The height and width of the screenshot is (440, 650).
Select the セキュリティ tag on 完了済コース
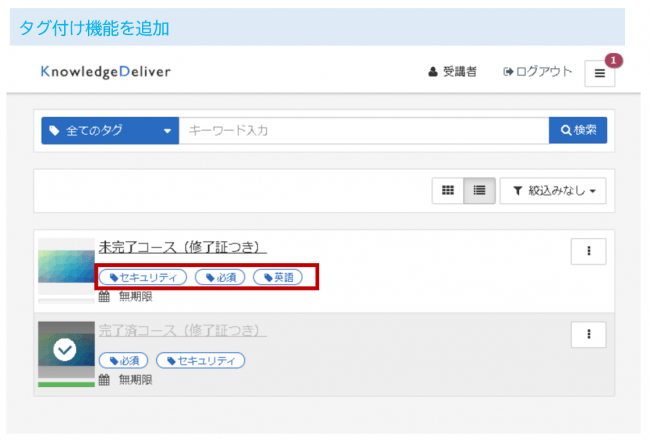click(x=200, y=360)
